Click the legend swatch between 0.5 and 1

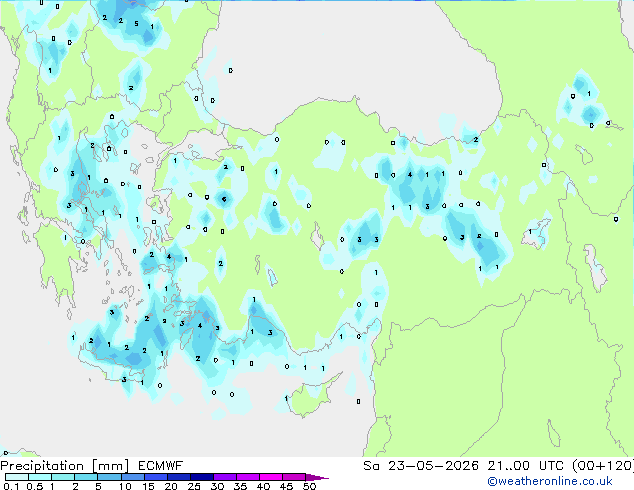tap(40, 477)
